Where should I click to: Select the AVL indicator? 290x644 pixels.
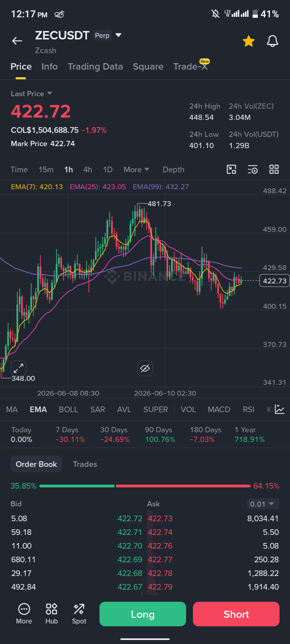click(x=124, y=410)
